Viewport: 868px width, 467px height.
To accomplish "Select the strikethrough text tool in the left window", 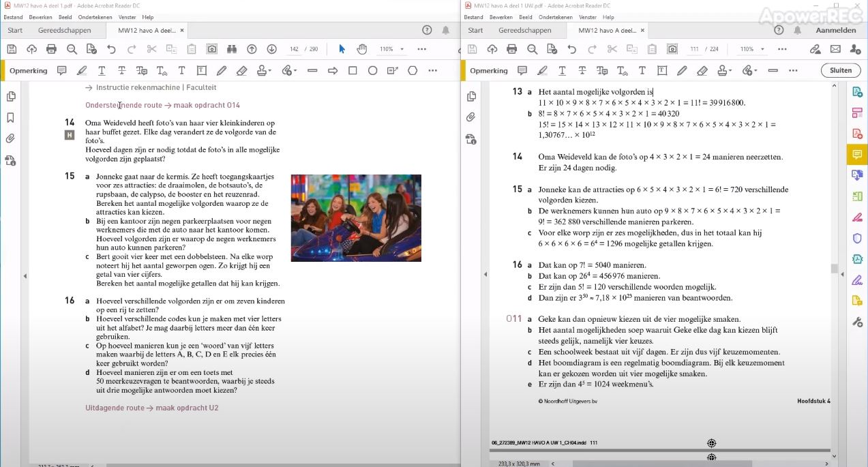I will click(121, 70).
